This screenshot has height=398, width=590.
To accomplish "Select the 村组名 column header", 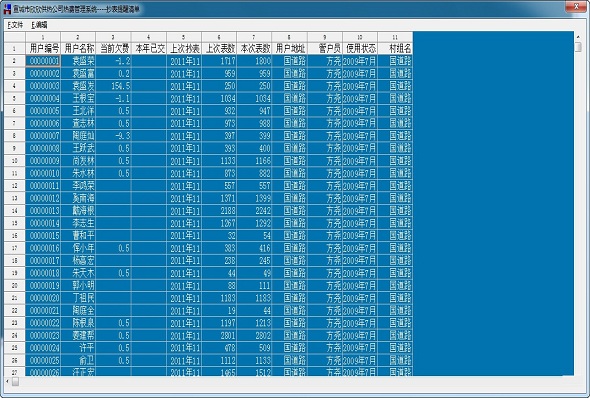I will pyautogui.click(x=395, y=48).
